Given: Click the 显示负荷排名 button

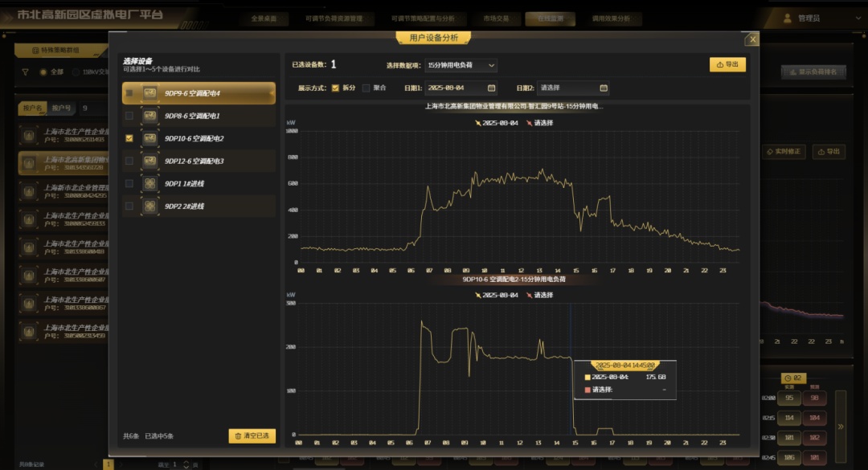Looking at the screenshot, I should tap(813, 72).
